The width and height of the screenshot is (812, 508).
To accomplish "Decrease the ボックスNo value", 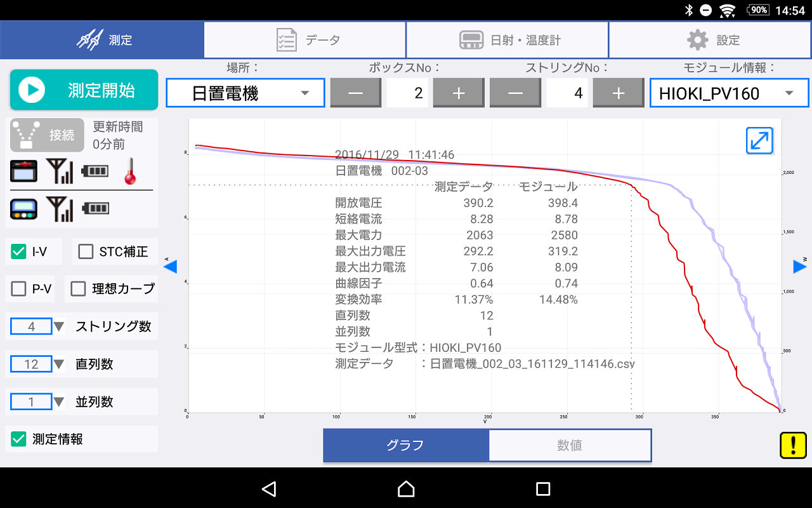I will (356, 93).
